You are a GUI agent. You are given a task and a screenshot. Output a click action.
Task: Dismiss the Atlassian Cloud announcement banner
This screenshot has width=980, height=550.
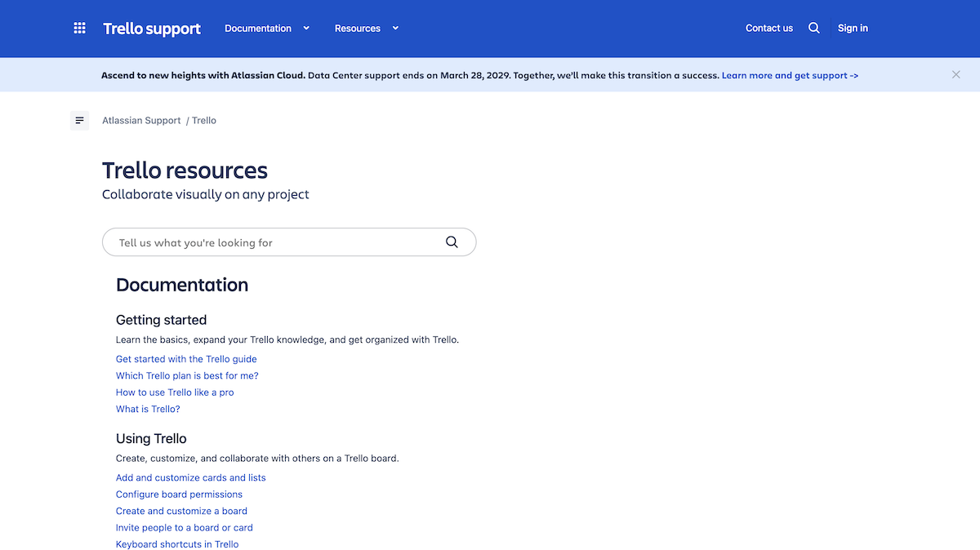[x=955, y=74]
